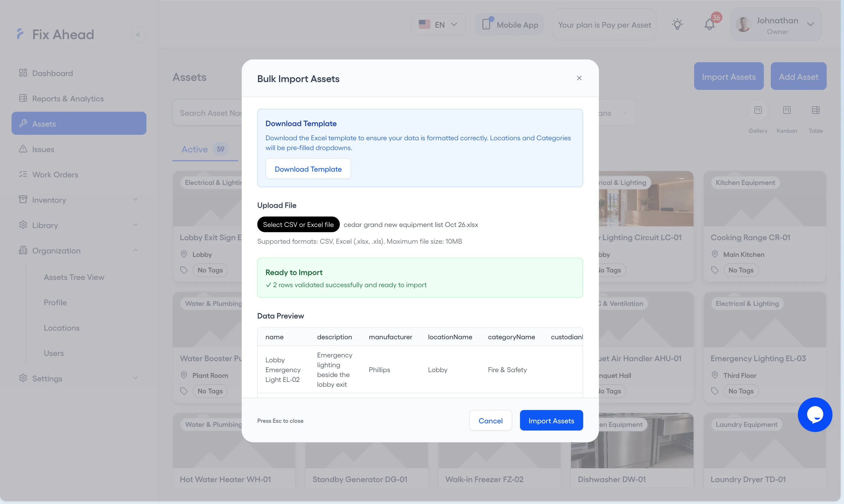Click the Add Asset button
This screenshot has height=504, width=844.
click(x=798, y=76)
